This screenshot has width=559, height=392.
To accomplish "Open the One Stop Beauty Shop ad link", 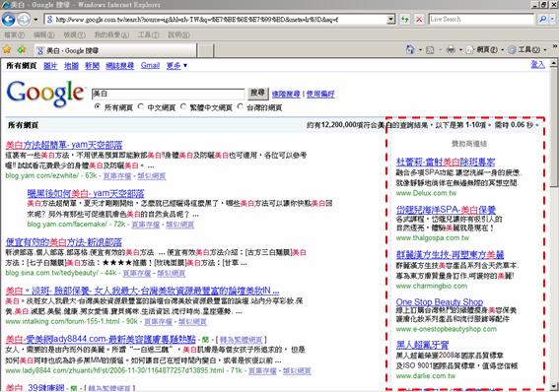I will coord(440,302).
